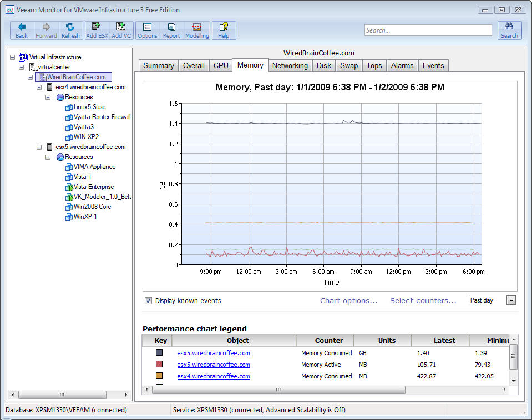Image resolution: width=532 pixels, height=420 pixels.
Task: Collapse the virtualcenter tree node
Action: click(22, 67)
